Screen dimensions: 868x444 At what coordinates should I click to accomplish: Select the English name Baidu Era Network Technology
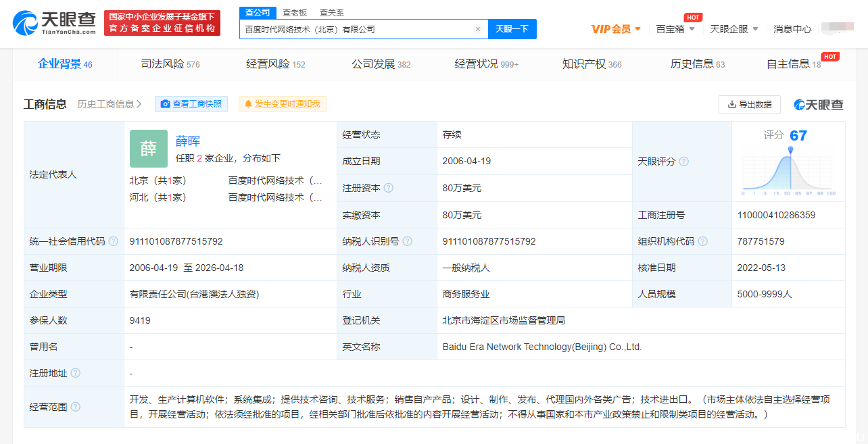[x=542, y=347]
